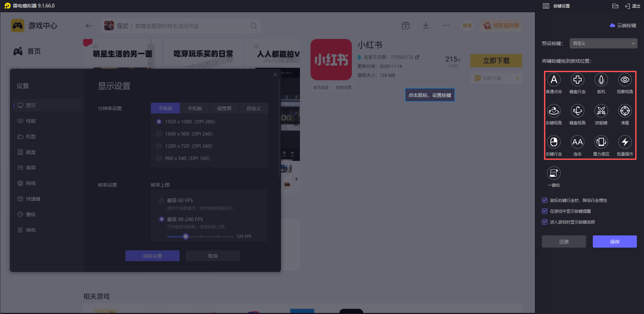
Task: Open 磁盘 settings category
Action: 47,152
